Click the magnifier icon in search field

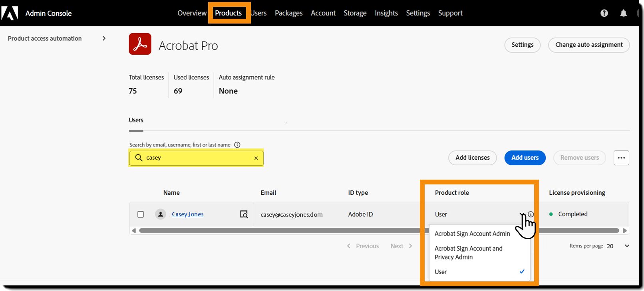coord(139,158)
